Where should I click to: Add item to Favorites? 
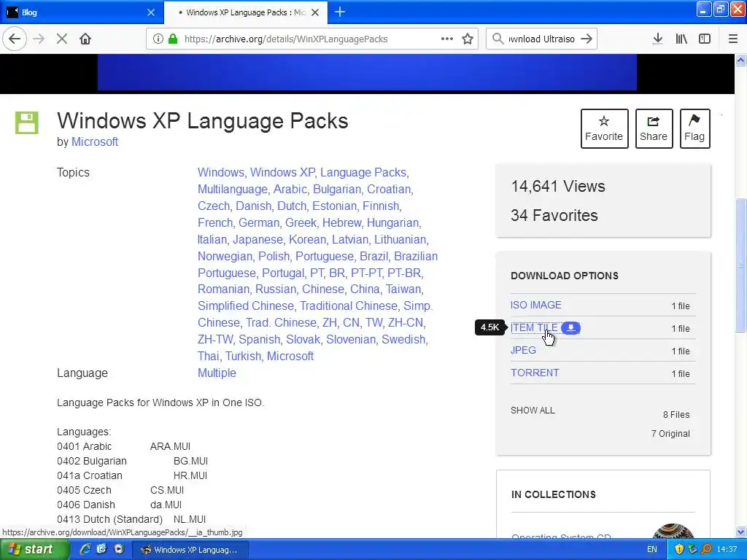click(604, 128)
